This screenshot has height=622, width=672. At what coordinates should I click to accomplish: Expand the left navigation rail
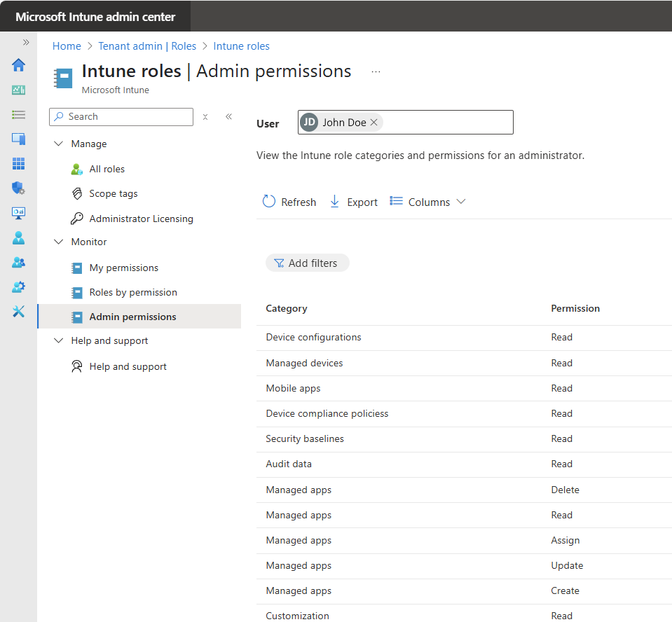coord(26,42)
